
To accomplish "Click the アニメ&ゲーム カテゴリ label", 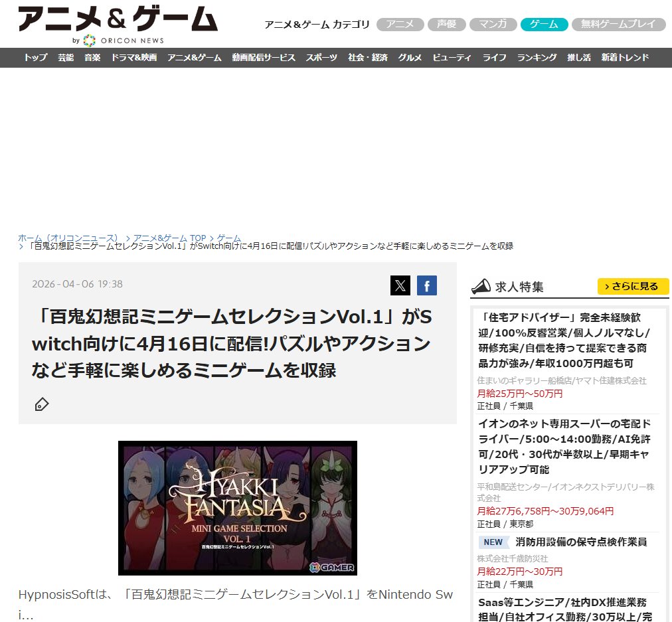I will (317, 25).
